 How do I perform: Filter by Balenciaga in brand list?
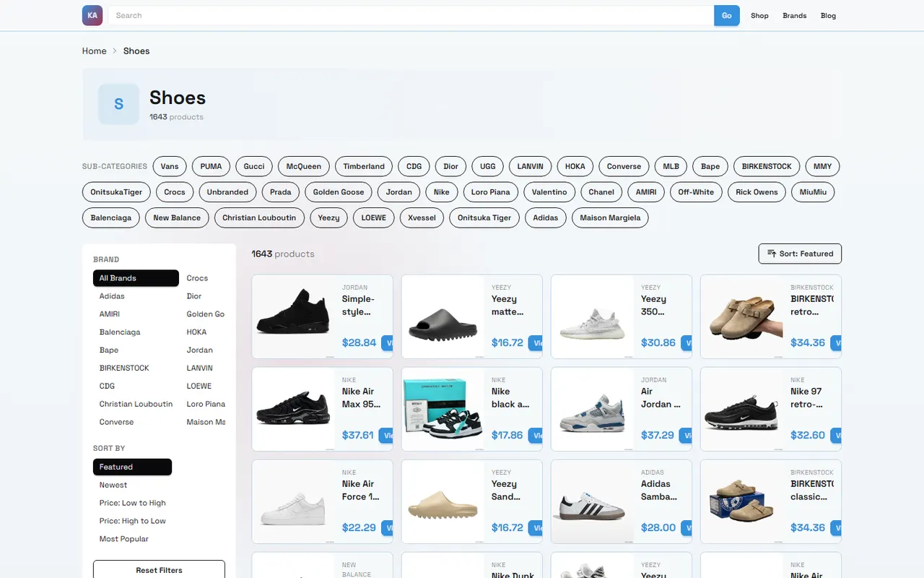click(120, 332)
